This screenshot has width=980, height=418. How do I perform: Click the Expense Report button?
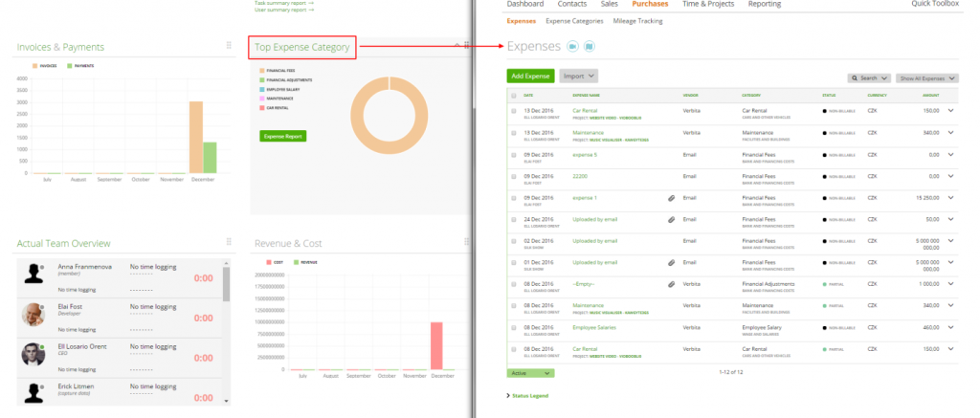(283, 136)
